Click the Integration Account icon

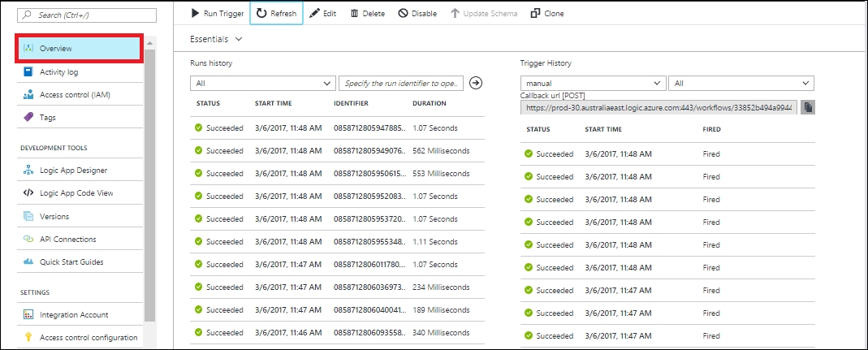28,314
